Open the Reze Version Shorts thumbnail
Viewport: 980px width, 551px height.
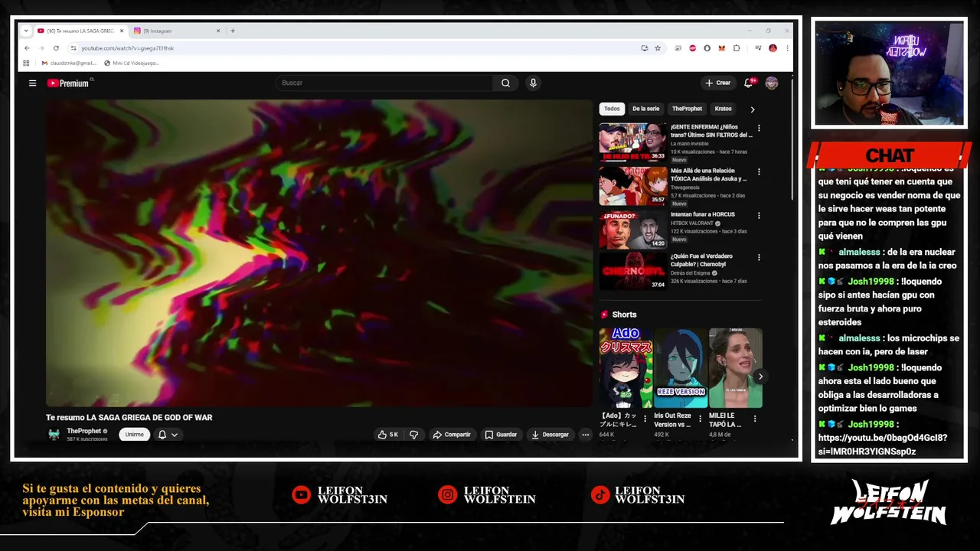click(681, 368)
